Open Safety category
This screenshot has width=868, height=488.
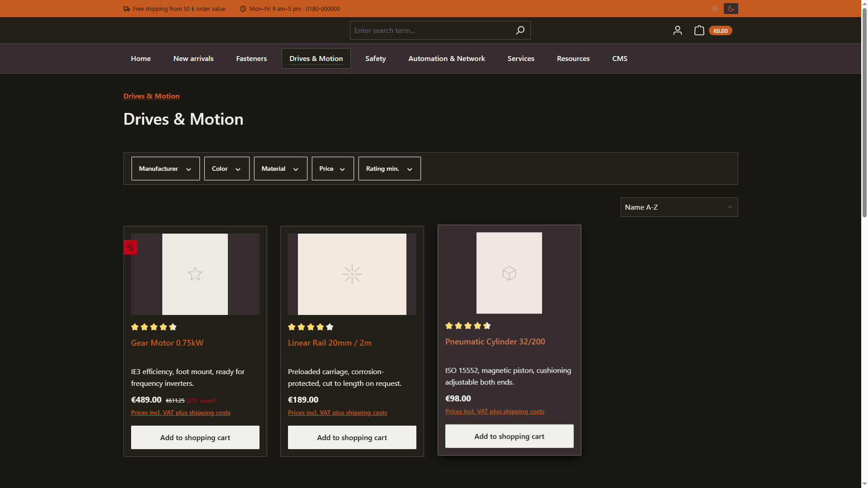click(376, 59)
